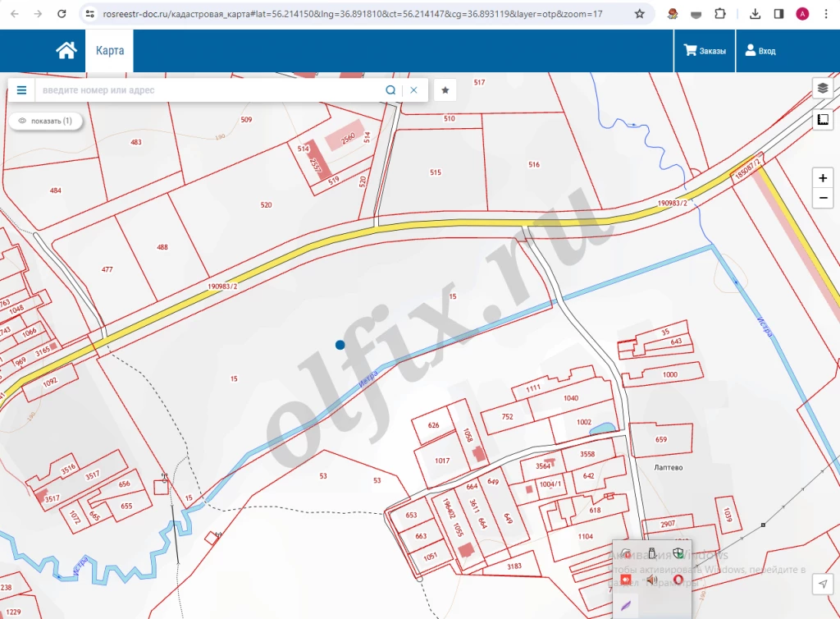840x619 pixels.
Task: Open the browser Extensions puzzle icon
Action: (x=719, y=14)
